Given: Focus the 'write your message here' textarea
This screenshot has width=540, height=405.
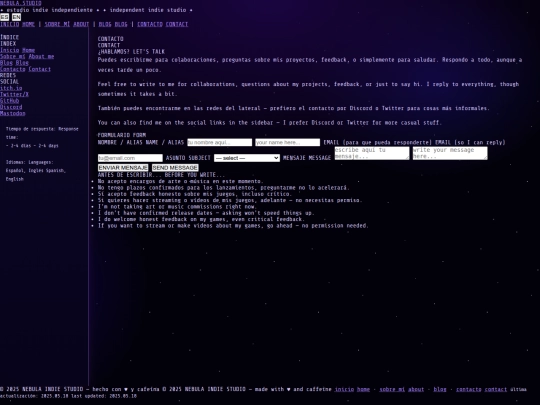Looking at the screenshot, I should click(x=450, y=153).
